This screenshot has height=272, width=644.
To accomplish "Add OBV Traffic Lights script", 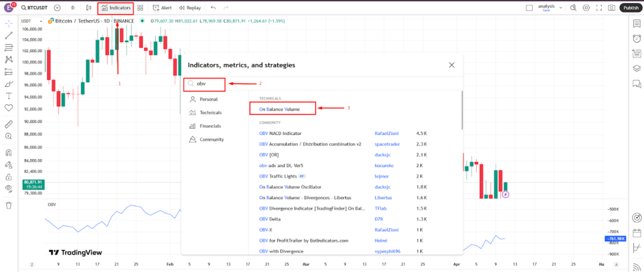I will (279, 176).
